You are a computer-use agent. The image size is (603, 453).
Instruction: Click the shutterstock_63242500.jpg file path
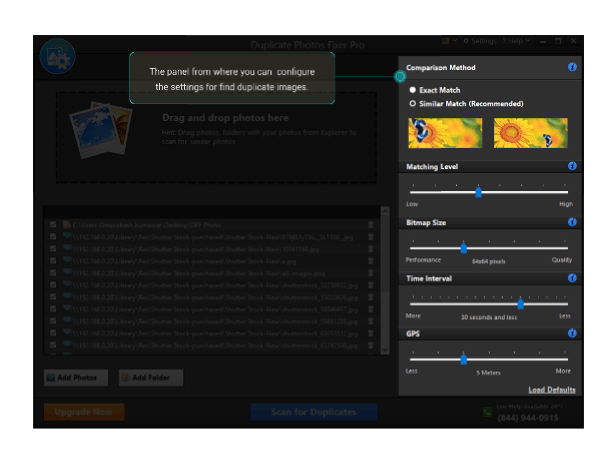[x=215, y=345]
